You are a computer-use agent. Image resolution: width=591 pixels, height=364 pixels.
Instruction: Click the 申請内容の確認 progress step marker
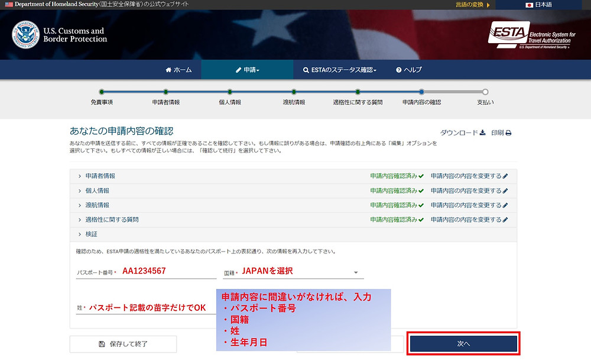(422, 92)
